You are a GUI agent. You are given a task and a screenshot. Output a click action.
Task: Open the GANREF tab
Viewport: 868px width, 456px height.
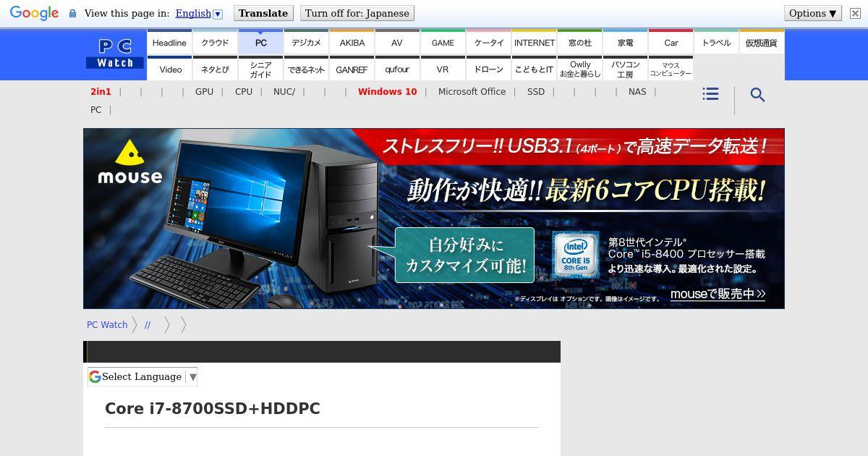352,69
